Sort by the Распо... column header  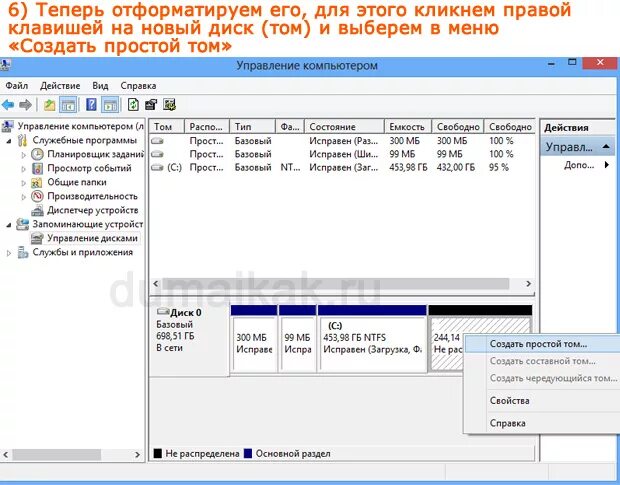click(207, 127)
